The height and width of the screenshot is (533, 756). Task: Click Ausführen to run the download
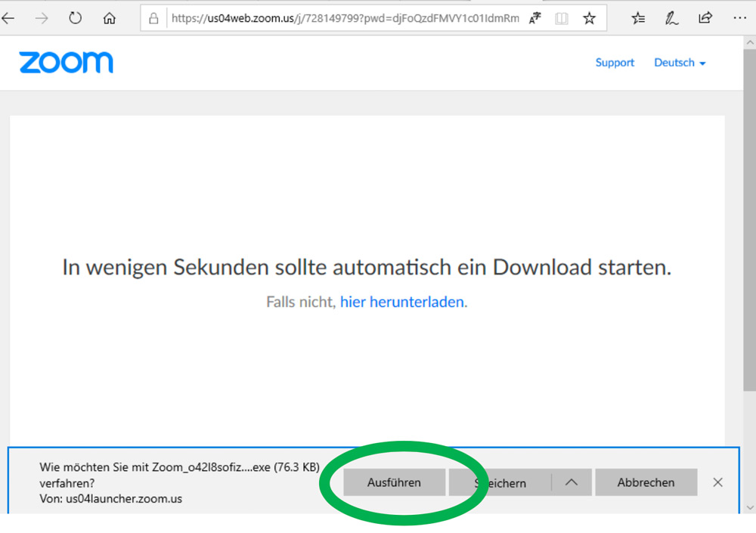[x=395, y=482]
